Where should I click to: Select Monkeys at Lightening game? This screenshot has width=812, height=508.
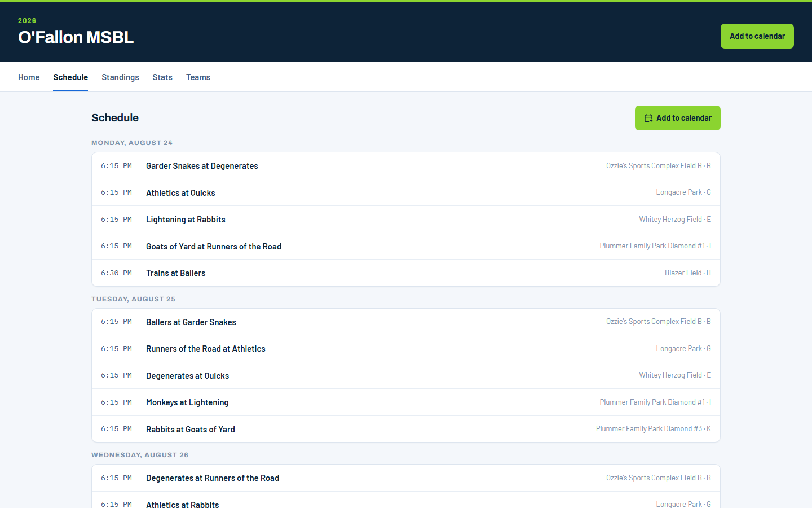point(406,402)
